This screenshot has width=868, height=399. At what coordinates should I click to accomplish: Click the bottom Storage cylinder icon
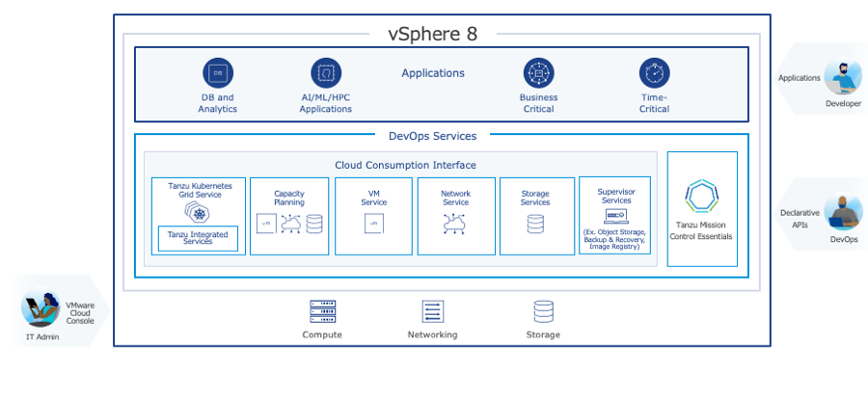point(543,311)
